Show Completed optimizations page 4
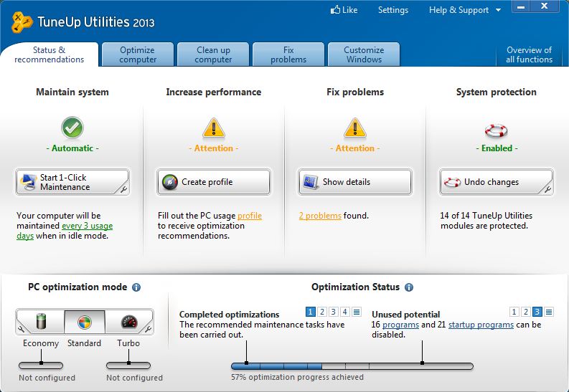Viewport: 569px width, 392px height. tap(345, 312)
